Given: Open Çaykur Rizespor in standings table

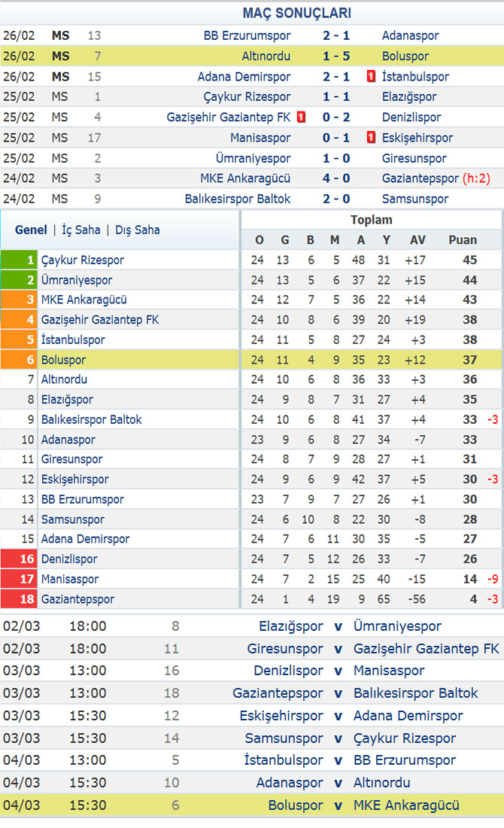Looking at the screenshot, I should point(82,260).
